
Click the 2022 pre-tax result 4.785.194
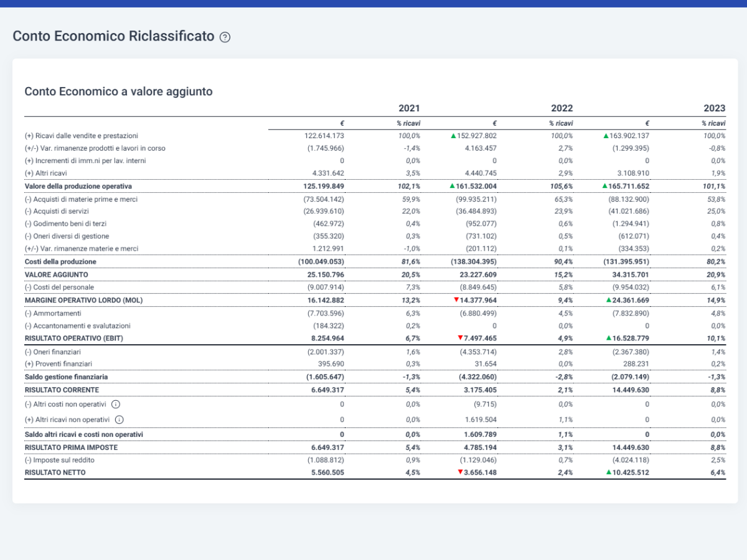[480, 447]
